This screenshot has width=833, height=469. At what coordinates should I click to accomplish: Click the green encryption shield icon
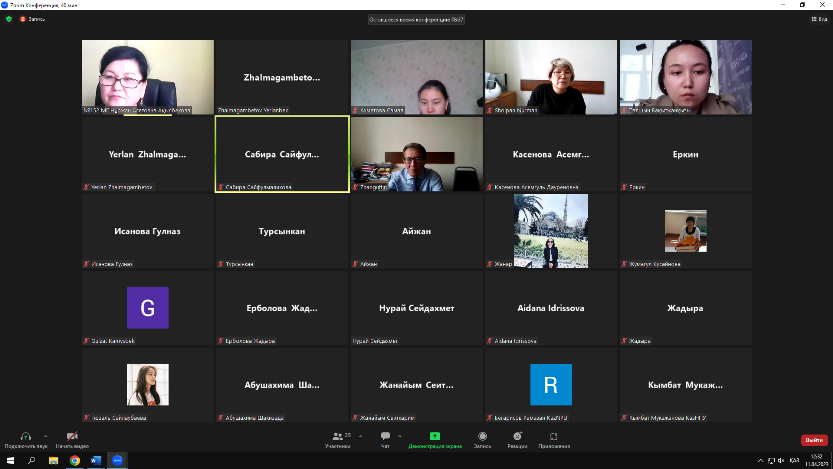tap(9, 19)
